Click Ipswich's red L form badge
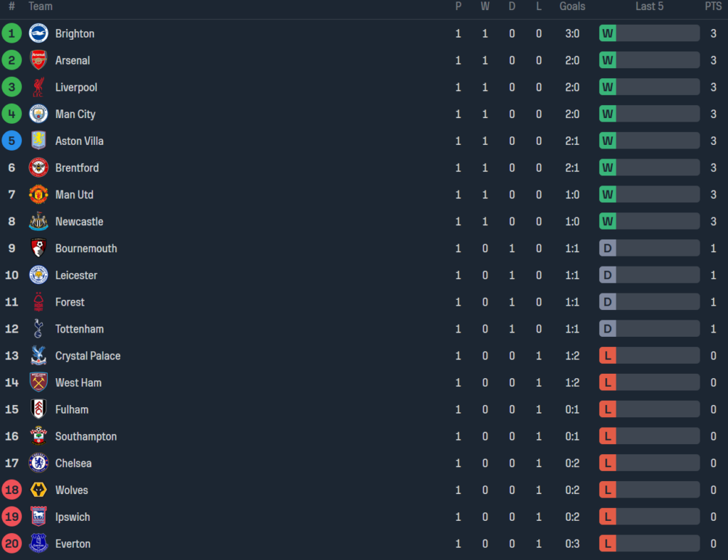The width and height of the screenshot is (728, 560). point(608,517)
